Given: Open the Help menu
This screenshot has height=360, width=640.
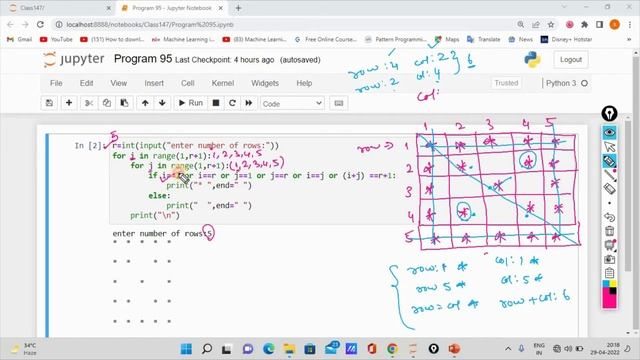Looking at the screenshot, I should (x=304, y=83).
